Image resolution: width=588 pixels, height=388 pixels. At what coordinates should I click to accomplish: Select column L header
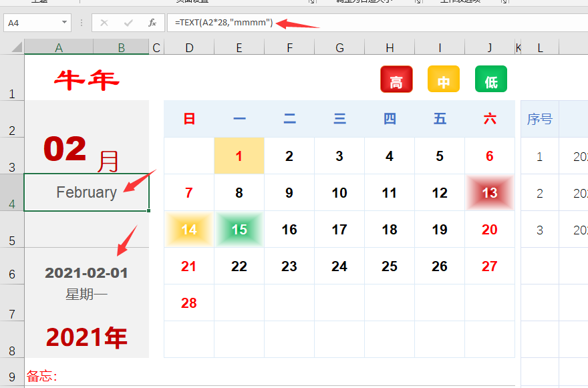coord(540,47)
